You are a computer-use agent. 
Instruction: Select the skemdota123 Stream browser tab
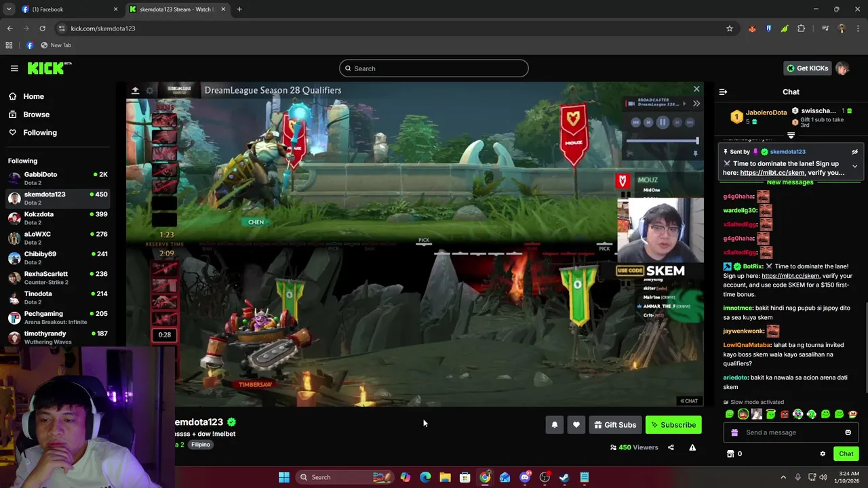point(178,9)
